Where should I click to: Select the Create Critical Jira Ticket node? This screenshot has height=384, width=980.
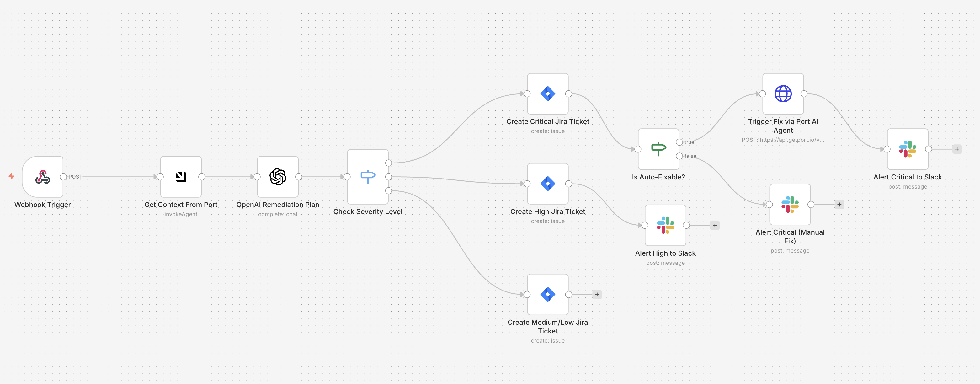click(548, 93)
